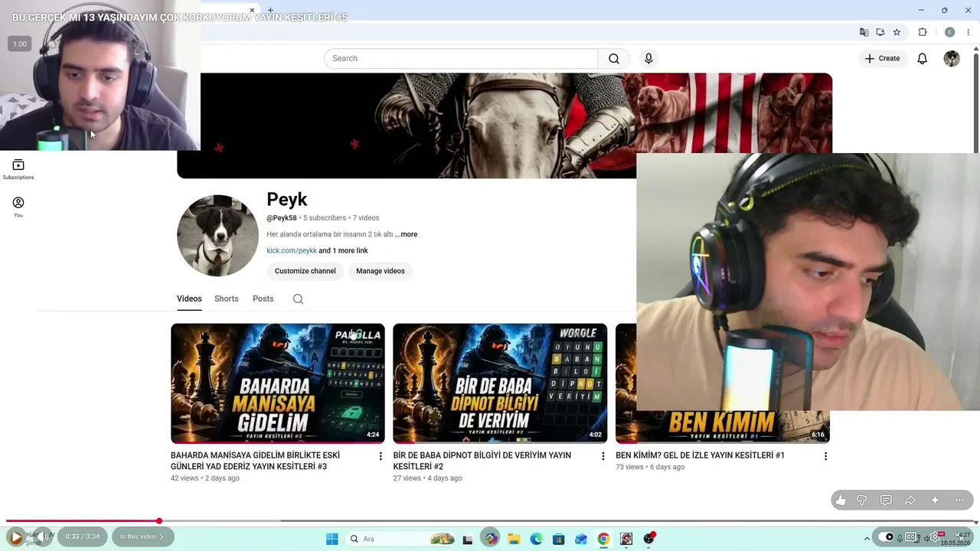Launch Microsoft Edge from the taskbar
Viewport: 980px width, 551px height.
pyautogui.click(x=536, y=539)
